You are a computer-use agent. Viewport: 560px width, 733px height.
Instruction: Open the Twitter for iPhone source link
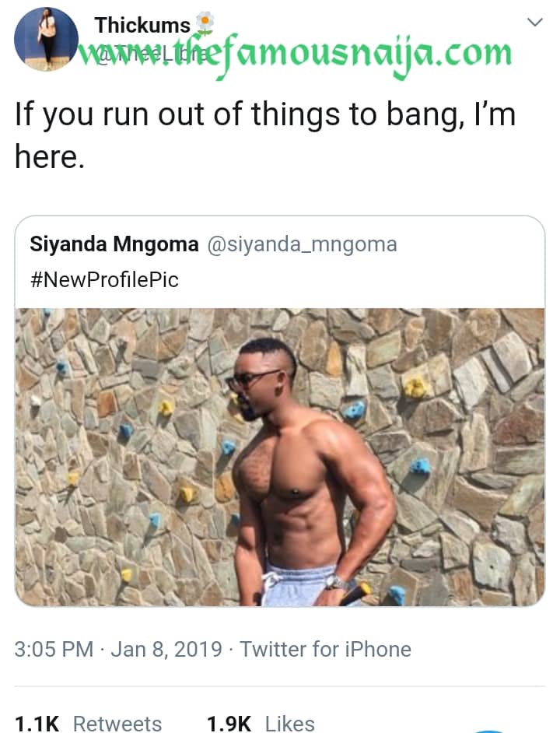(x=325, y=649)
